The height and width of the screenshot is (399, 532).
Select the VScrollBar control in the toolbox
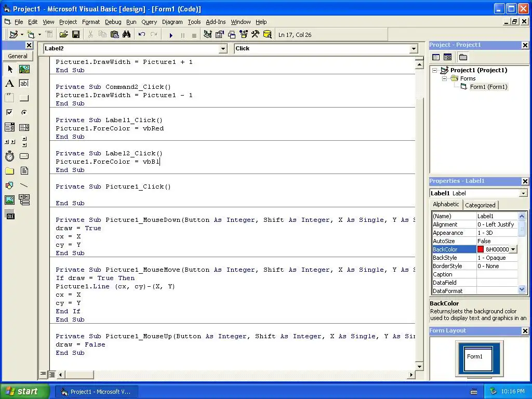[x=24, y=142]
